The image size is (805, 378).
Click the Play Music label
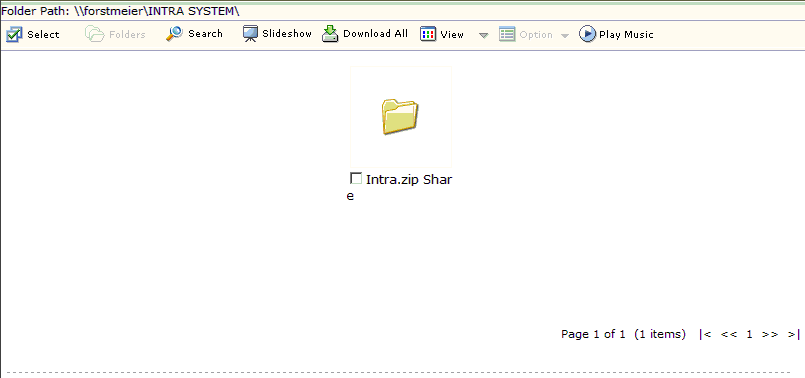point(626,34)
